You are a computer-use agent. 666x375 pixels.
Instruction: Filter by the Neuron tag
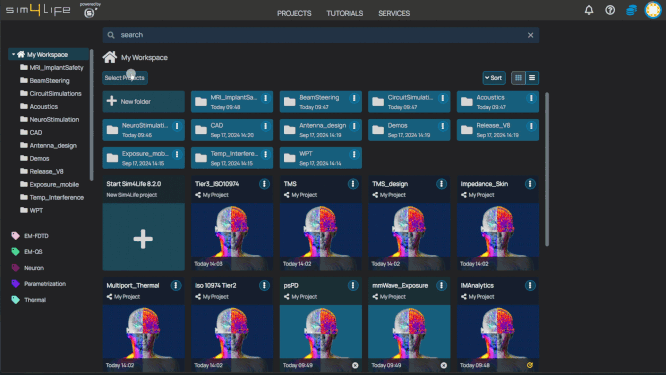[28, 268]
